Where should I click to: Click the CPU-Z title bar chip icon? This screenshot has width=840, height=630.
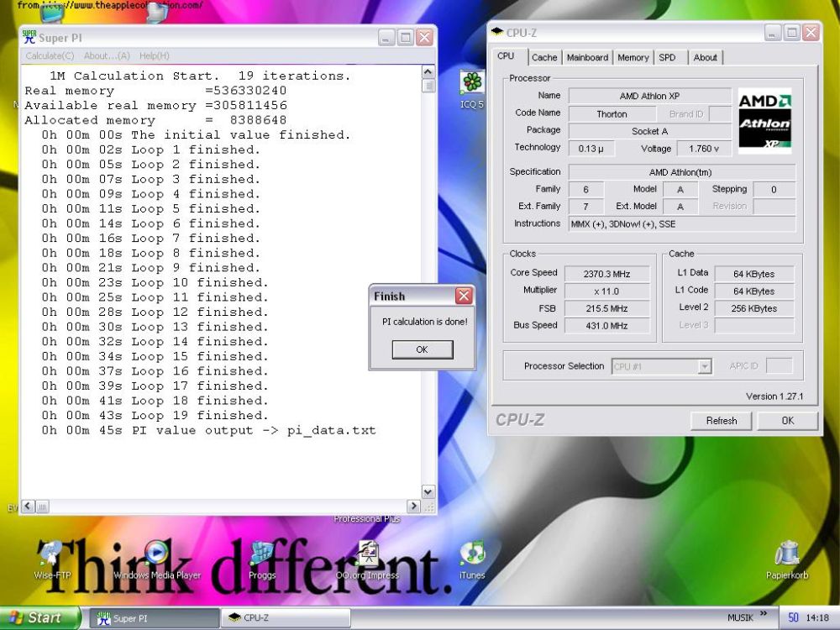point(497,32)
